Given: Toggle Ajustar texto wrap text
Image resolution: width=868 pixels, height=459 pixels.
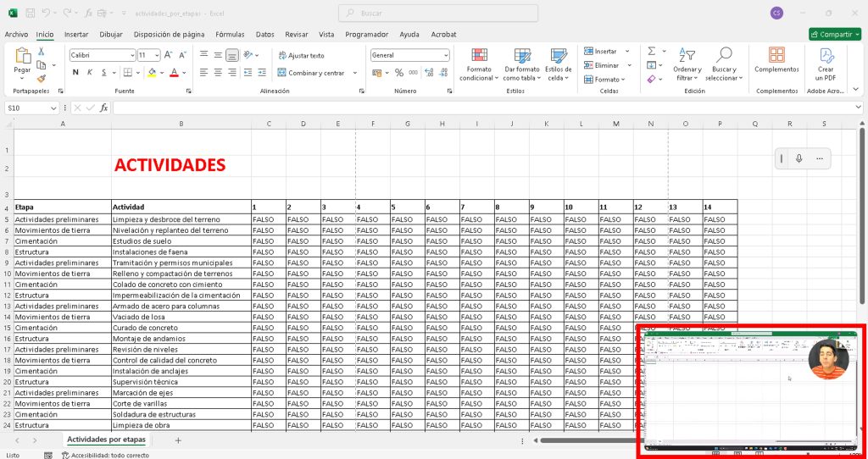Looking at the screenshot, I should tap(300, 55).
